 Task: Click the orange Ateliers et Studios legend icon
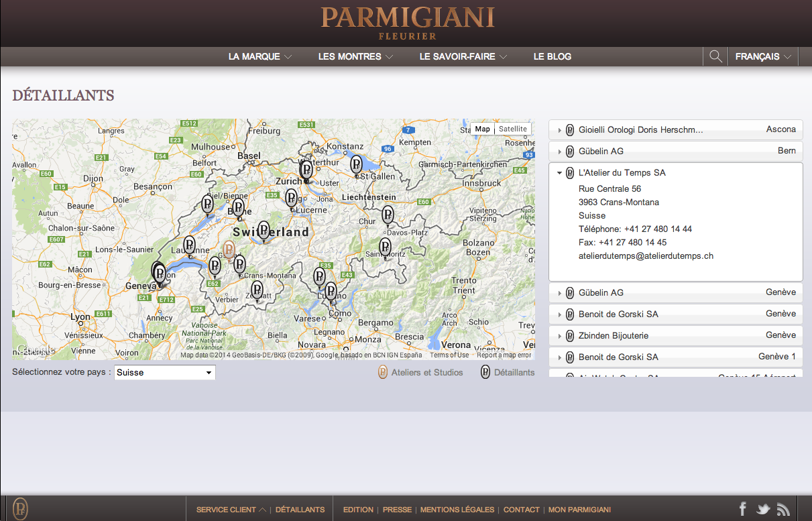pyautogui.click(x=383, y=372)
